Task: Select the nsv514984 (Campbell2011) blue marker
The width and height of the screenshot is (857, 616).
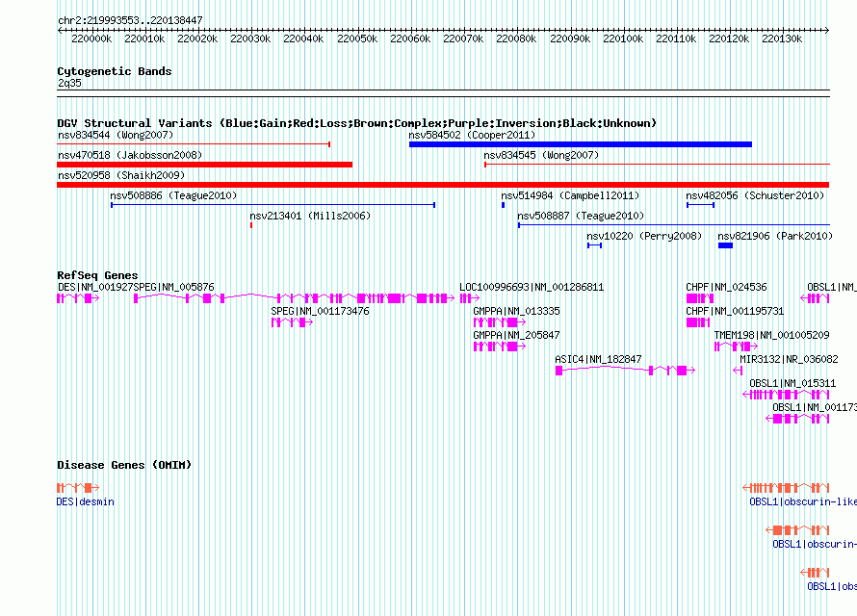Action: coord(504,205)
